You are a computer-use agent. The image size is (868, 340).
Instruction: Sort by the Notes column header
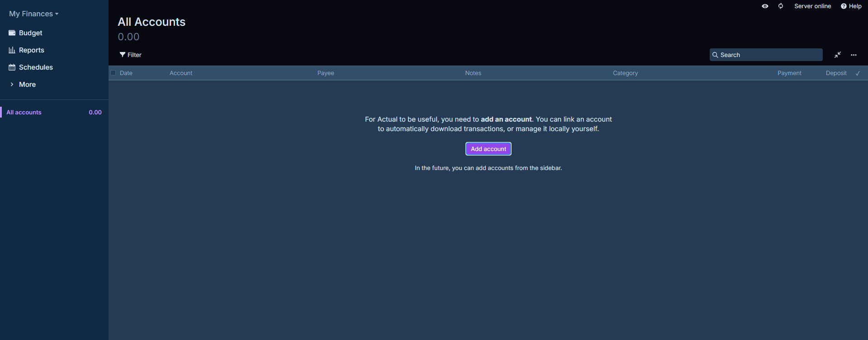tap(473, 73)
